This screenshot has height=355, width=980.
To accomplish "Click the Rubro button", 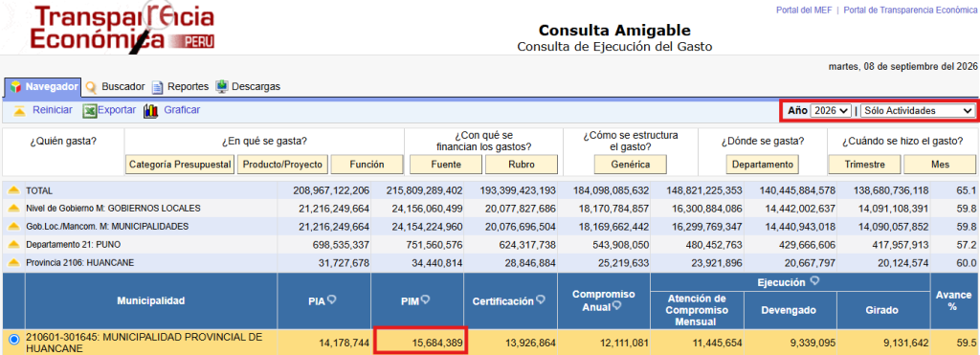I will point(522,165).
